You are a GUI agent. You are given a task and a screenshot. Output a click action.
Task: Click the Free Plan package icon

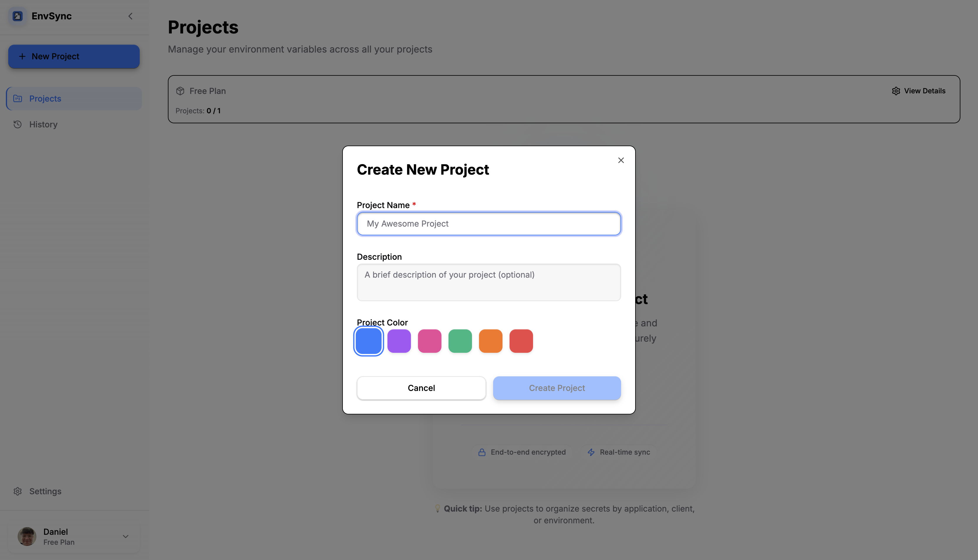[x=180, y=91]
